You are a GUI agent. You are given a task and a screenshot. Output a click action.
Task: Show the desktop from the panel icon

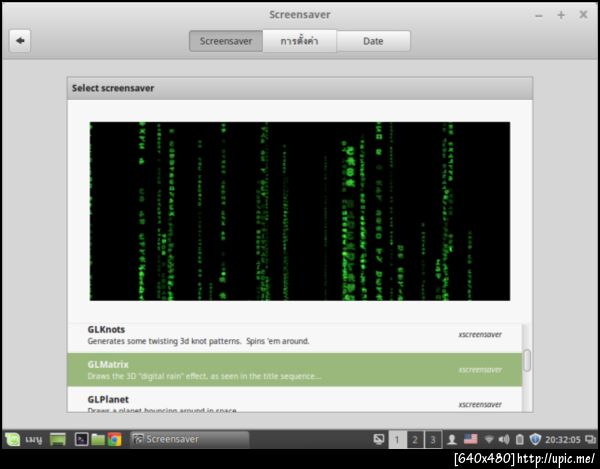[x=58, y=439]
